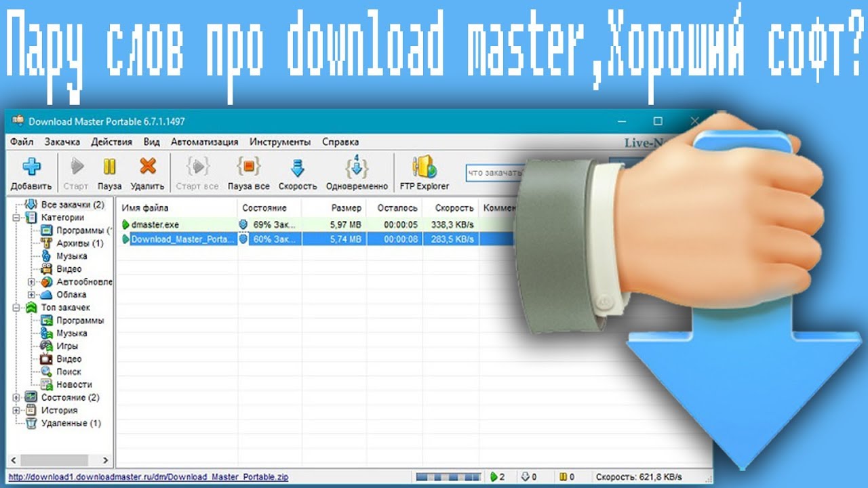This screenshot has height=488, width=868.
Task: Click the Удалить red cross icon
Action: click(147, 166)
